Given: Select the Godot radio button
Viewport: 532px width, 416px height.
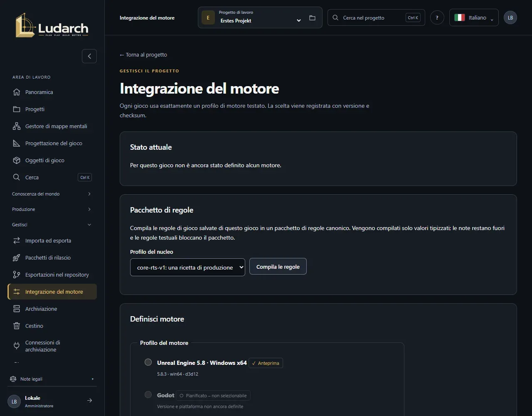Looking at the screenshot, I should click(x=148, y=394).
